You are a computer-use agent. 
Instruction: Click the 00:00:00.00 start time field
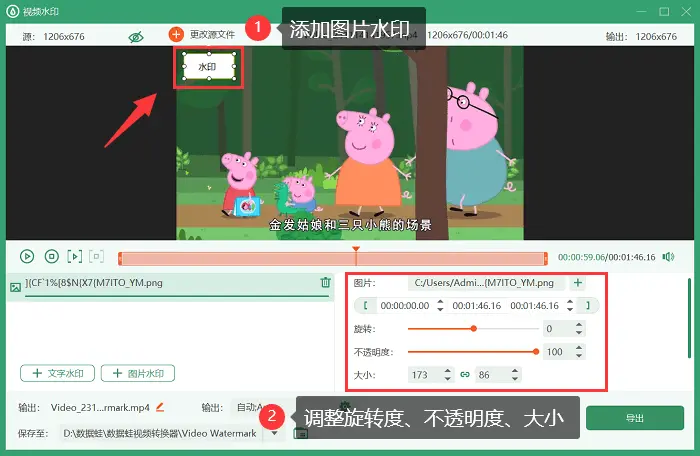coord(405,306)
